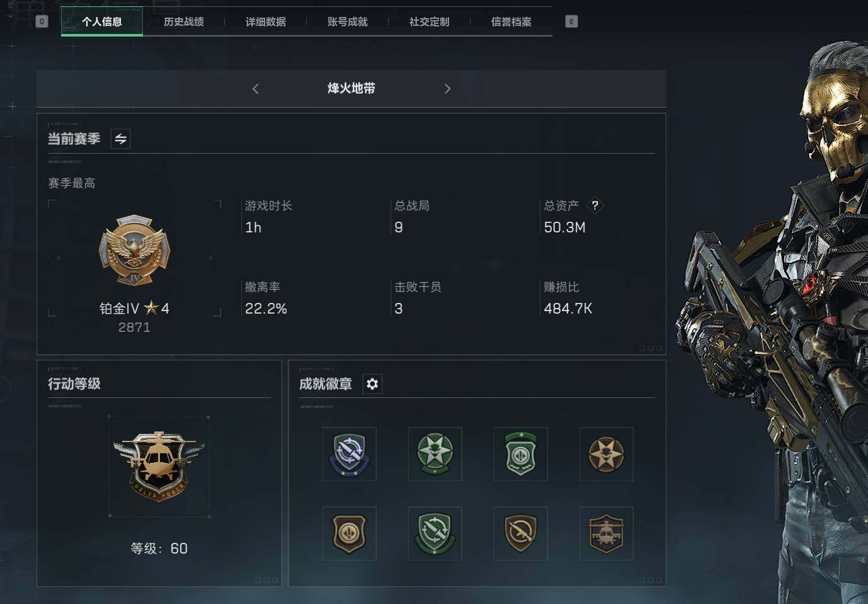Switch to the 账号成就 tab
This screenshot has height=604, width=868.
click(348, 21)
